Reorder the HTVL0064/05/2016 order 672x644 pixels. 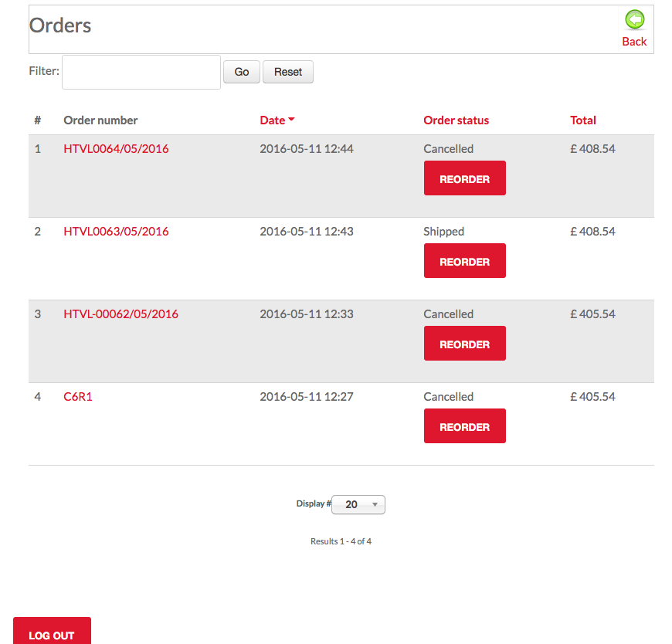tap(464, 178)
